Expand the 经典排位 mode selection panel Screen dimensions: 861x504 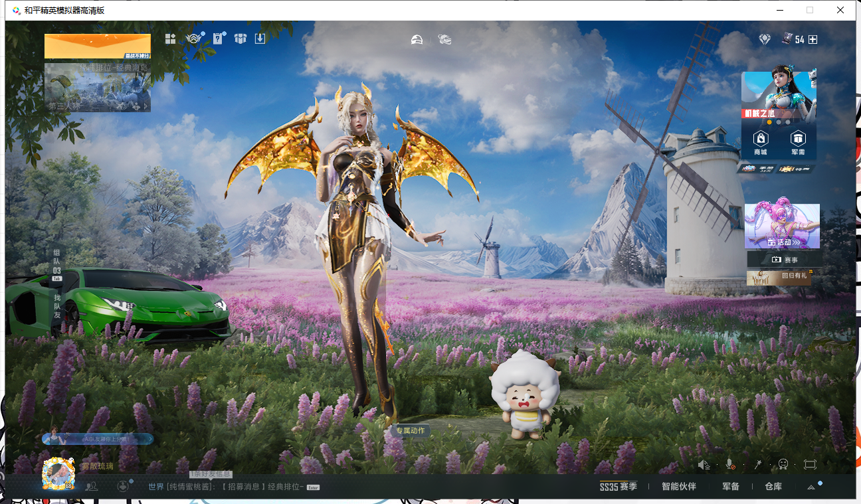pyautogui.click(x=98, y=87)
